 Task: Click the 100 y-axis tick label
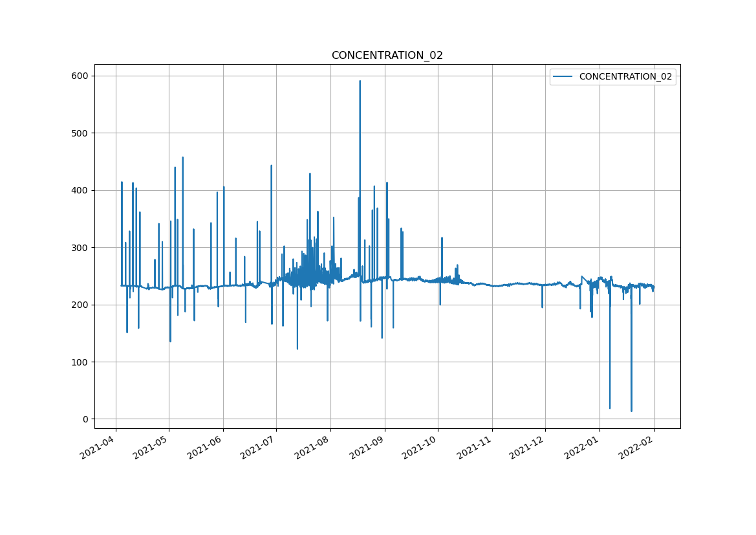tap(80, 362)
